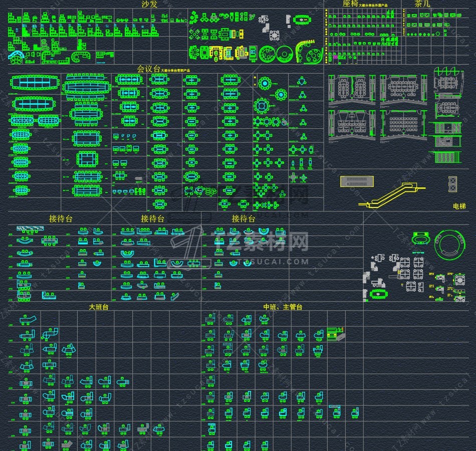
Task: Pick the yellow escalator side-view block
Action: pos(392,196)
